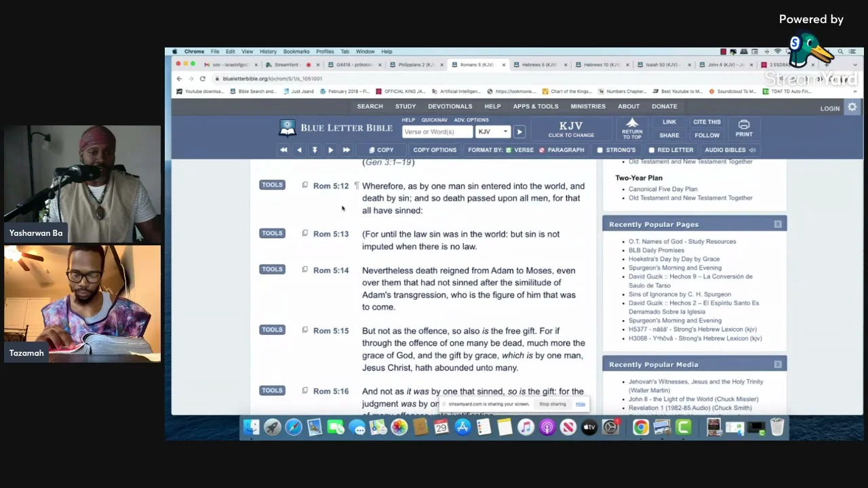Screen dimensions: 868x488
Task: Open the DEVOTIONALS menu
Action: click(450, 106)
